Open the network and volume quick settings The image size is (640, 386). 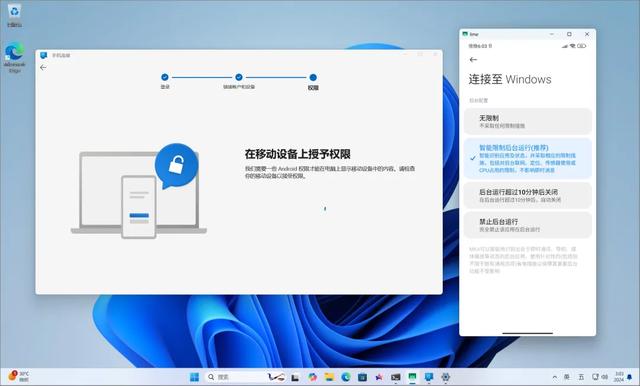tap(600, 377)
